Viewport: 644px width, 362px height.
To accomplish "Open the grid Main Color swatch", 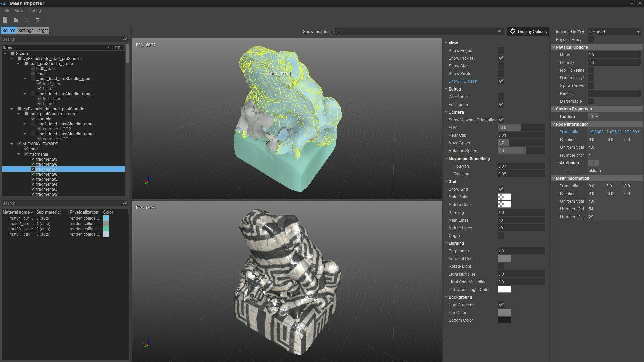I will tap(504, 197).
